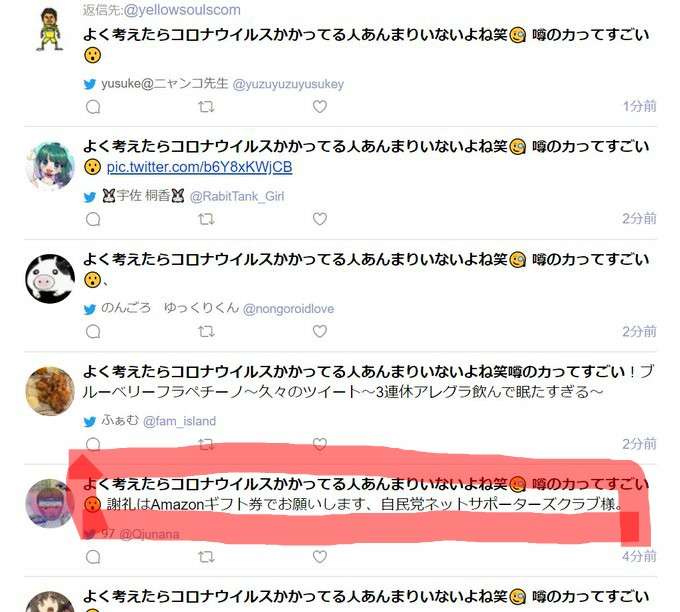The width and height of the screenshot is (680, 612).
Task: Open the pic.twitter.com/b6Y8xKWjCB link
Action: pyautogui.click(x=199, y=167)
